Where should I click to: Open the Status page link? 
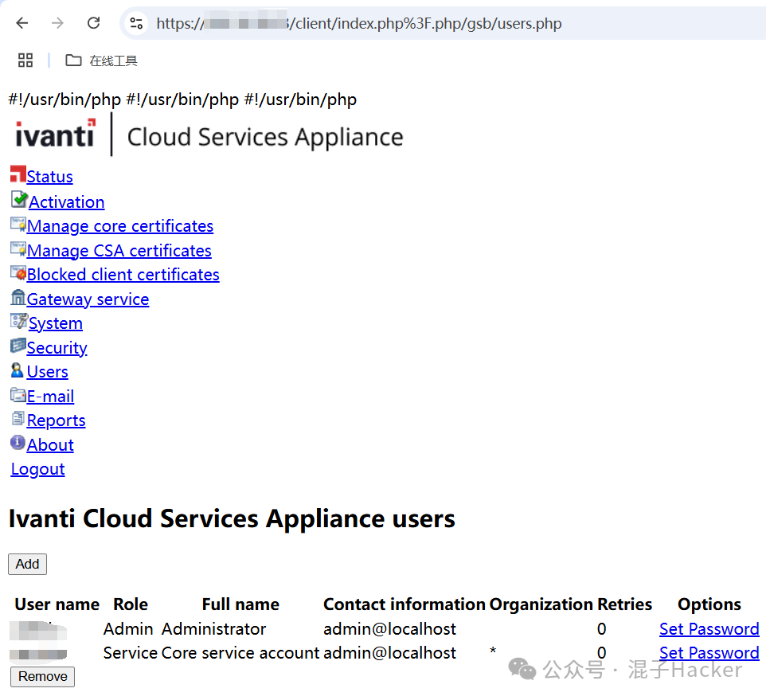coord(50,177)
